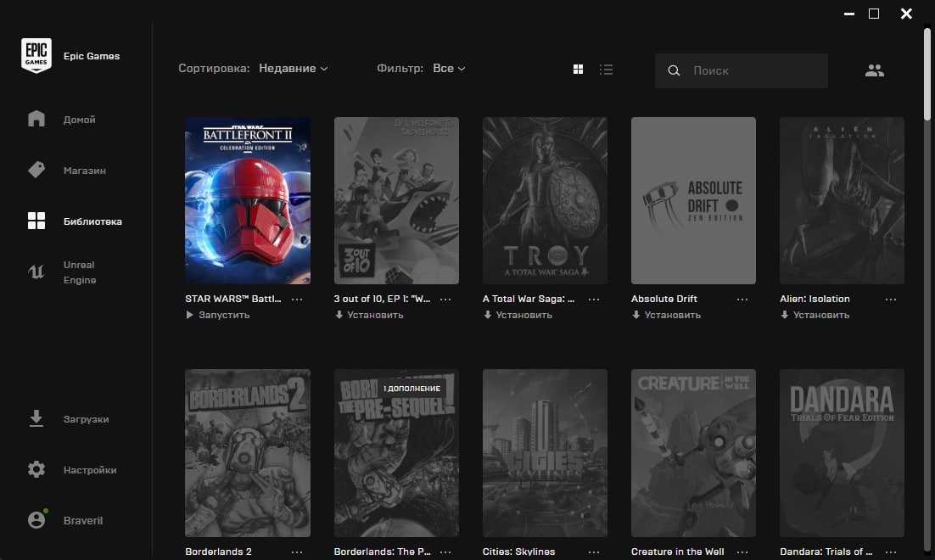The height and width of the screenshot is (560, 935).
Task: Open Absolute Drift cover
Action: [x=693, y=200]
